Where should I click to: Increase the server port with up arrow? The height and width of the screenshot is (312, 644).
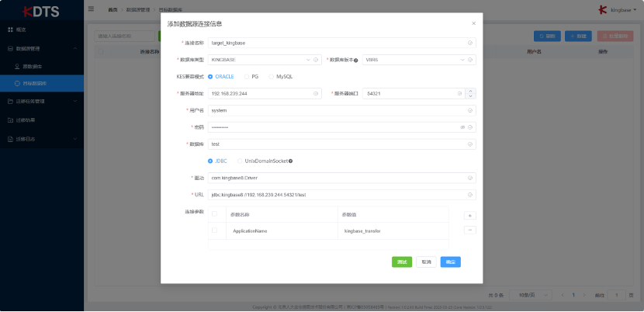[471, 91]
